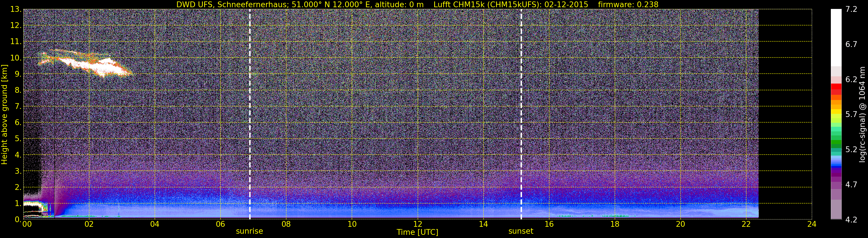Click height axis tick label '4.'
868x238 pixels.
point(18,155)
